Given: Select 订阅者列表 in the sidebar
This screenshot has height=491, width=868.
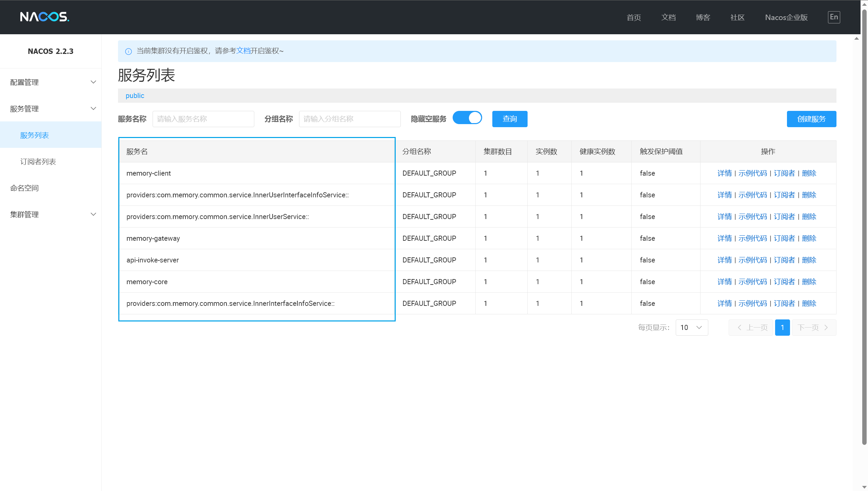Looking at the screenshot, I should [x=51, y=161].
